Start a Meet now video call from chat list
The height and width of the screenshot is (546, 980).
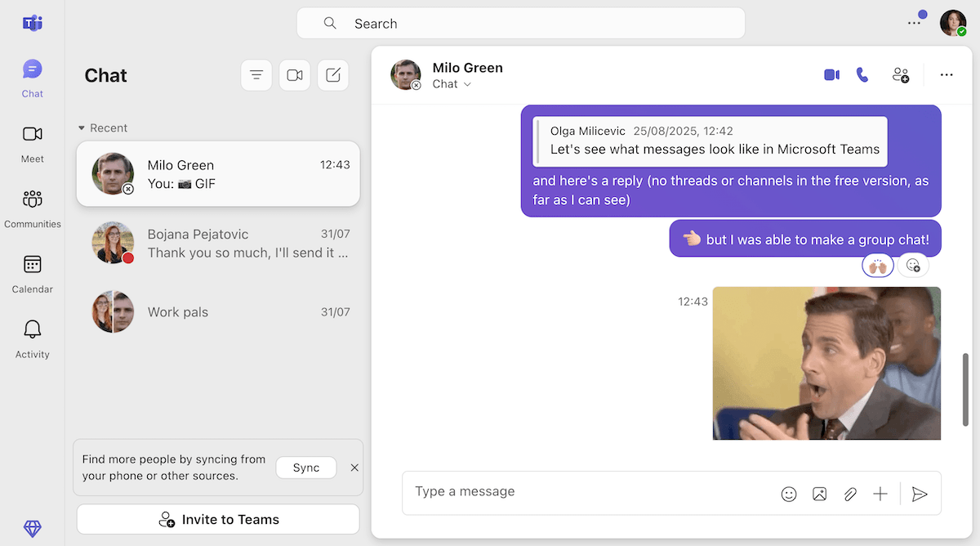pyautogui.click(x=295, y=75)
